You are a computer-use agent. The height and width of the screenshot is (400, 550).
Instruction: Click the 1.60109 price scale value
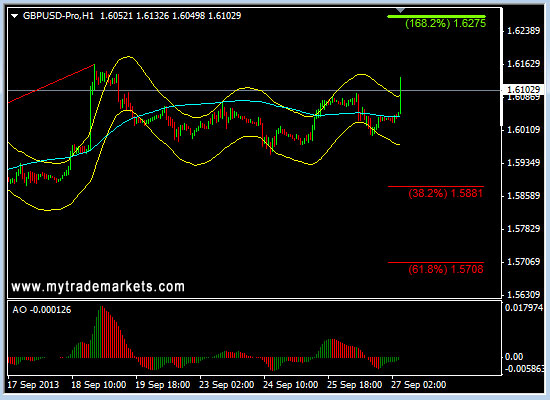pos(524,130)
